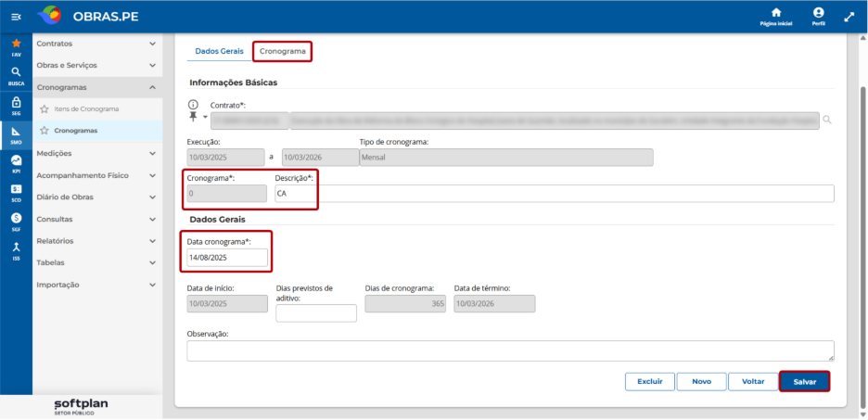Image resolution: width=868 pixels, height=420 pixels.
Task: Click the magnifier icon of the Contrato field
Action: (827, 120)
